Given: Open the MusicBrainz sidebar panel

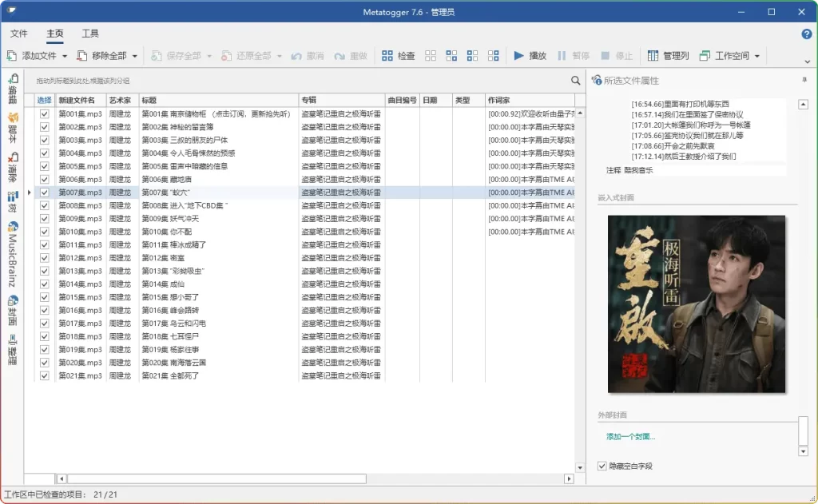Looking at the screenshot, I should coord(13,254).
